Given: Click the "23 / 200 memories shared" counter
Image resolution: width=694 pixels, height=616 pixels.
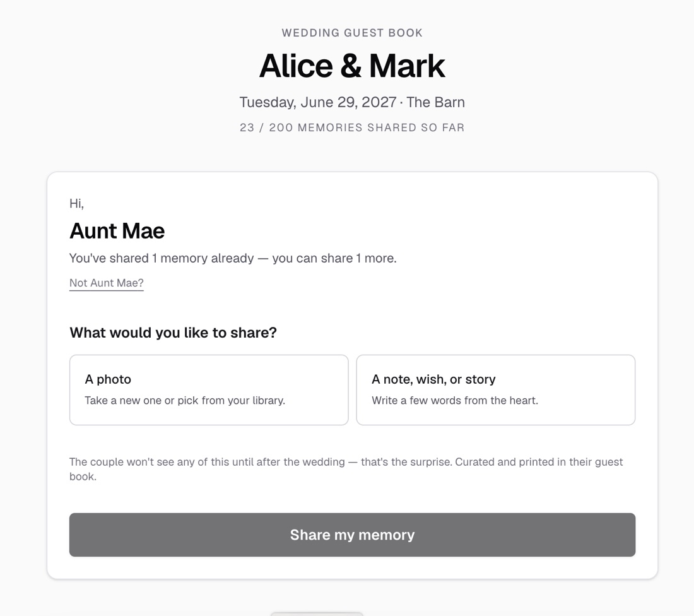Looking at the screenshot, I should 352,127.
